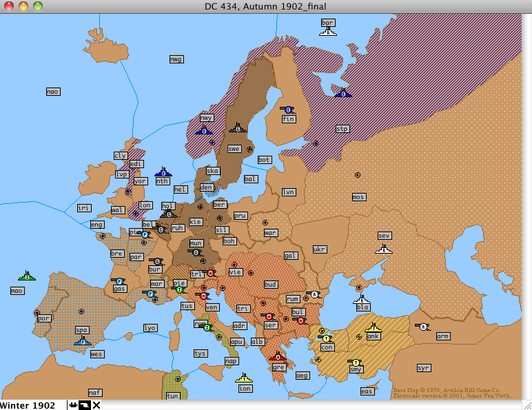Click the lvn province label
Image resolution: width=532 pixels, height=410 pixels.
289,192
